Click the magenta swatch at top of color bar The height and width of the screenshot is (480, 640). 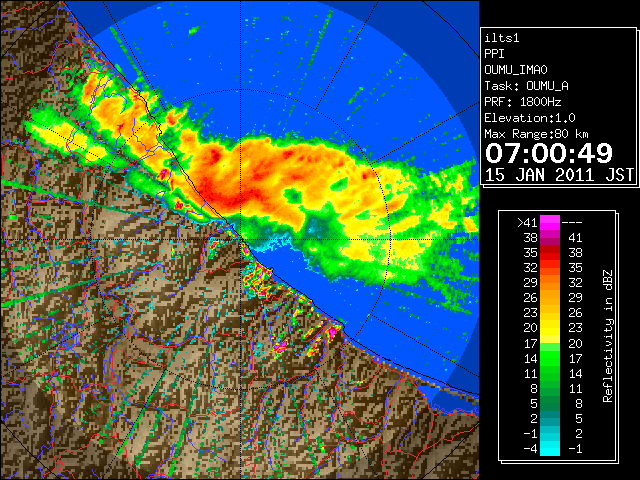tap(550, 223)
